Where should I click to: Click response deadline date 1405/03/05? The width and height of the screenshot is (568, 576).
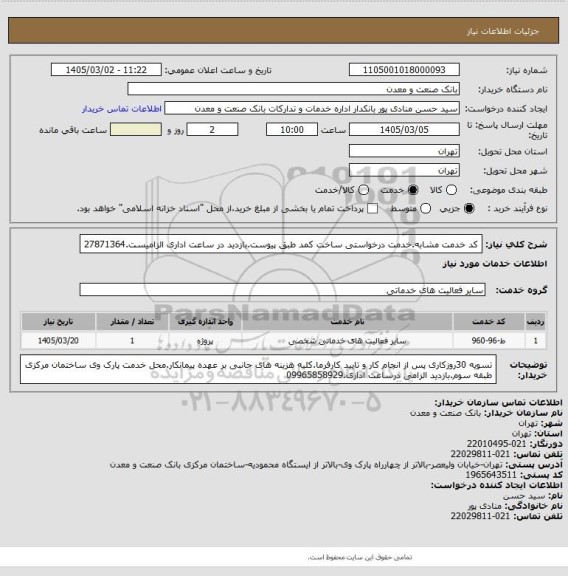click(404, 130)
